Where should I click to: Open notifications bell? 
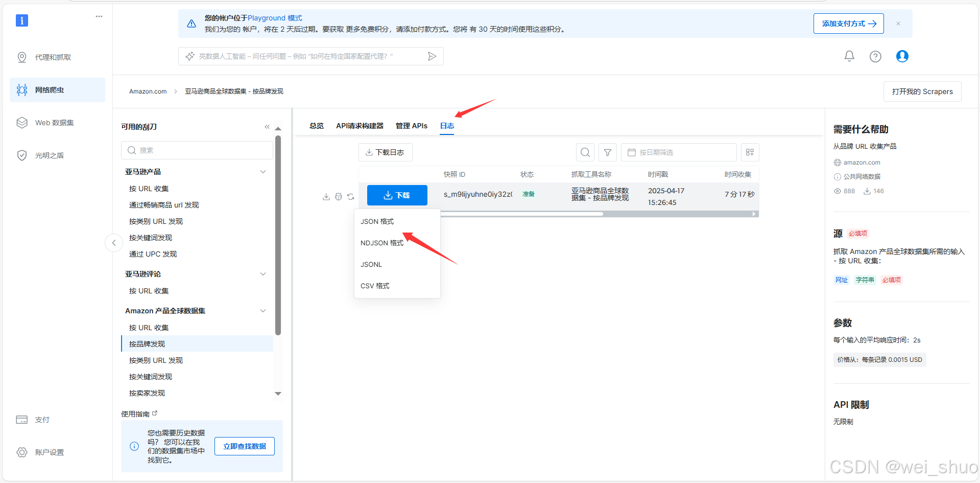(849, 56)
